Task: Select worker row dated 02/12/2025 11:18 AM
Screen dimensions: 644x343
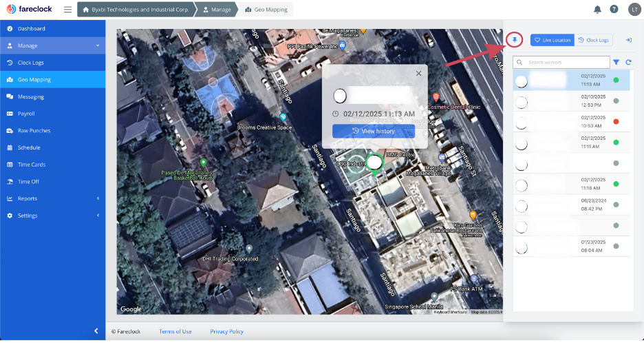Action: point(571,184)
